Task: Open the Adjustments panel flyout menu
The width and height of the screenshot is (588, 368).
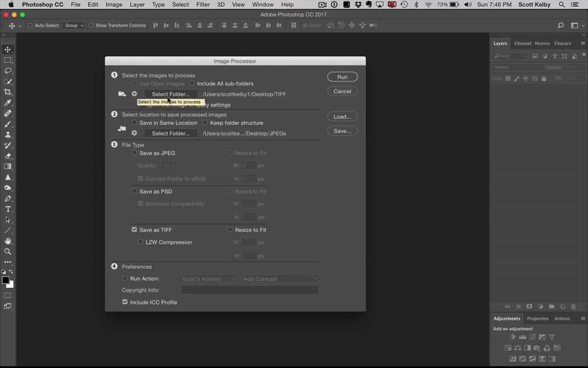Action: point(583,318)
